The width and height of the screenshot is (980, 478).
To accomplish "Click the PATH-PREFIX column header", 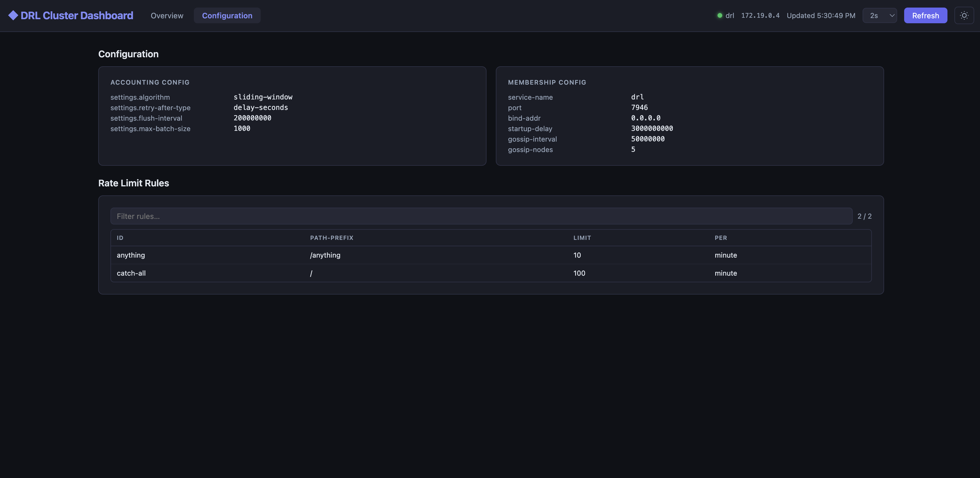I will tap(332, 238).
